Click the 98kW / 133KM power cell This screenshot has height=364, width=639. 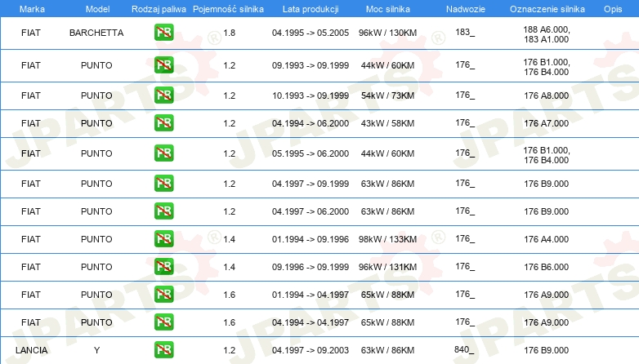[387, 239]
